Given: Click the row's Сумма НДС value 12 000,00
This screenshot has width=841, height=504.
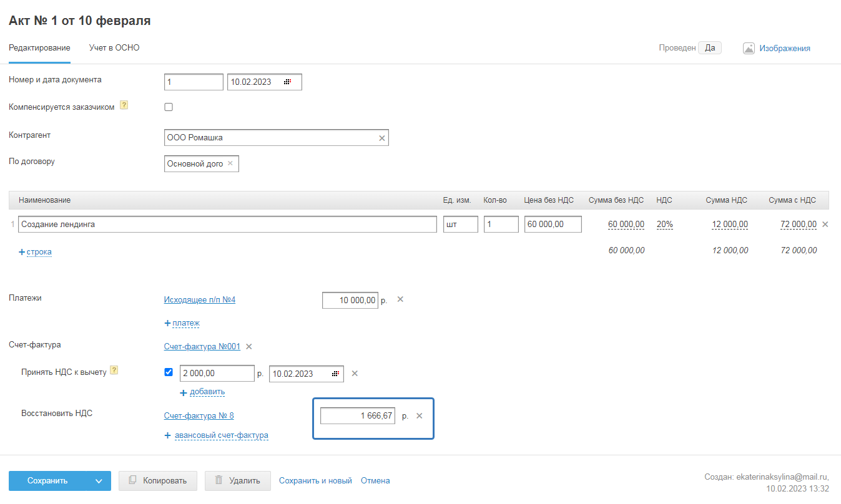Looking at the screenshot, I should click(x=730, y=225).
